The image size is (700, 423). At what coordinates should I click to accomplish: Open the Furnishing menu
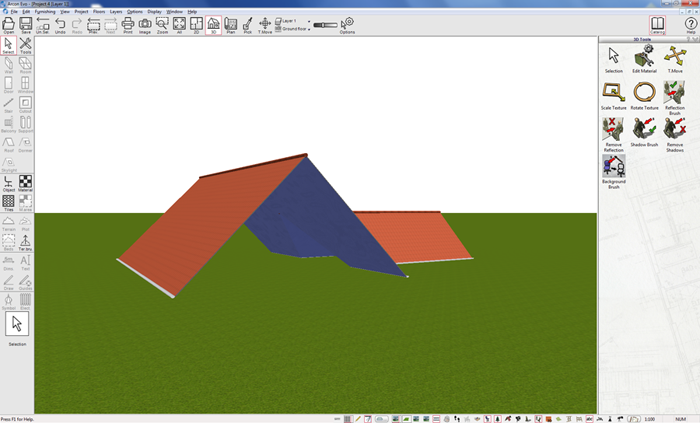click(x=45, y=12)
